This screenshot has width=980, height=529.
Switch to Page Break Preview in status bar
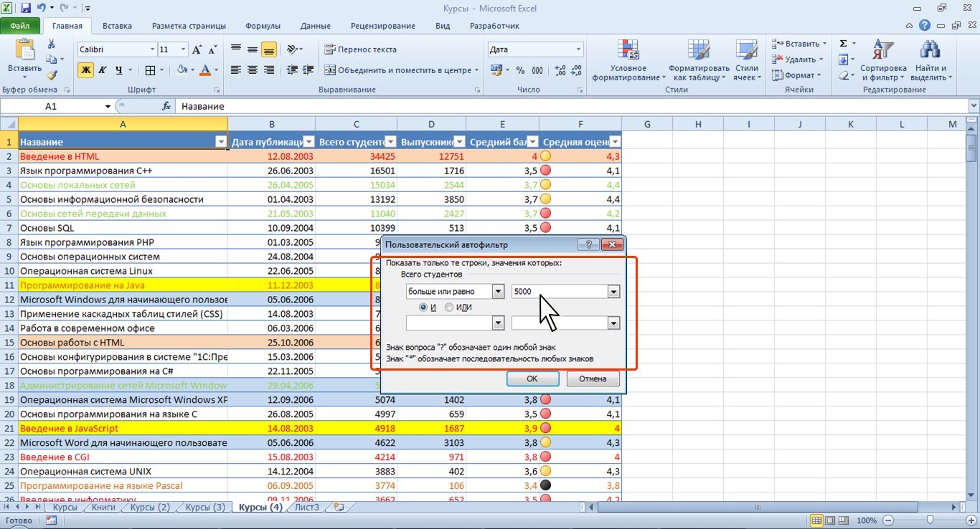coord(844,520)
